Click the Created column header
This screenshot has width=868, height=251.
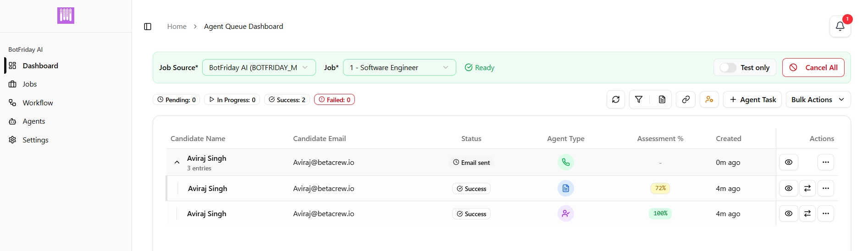tap(729, 138)
